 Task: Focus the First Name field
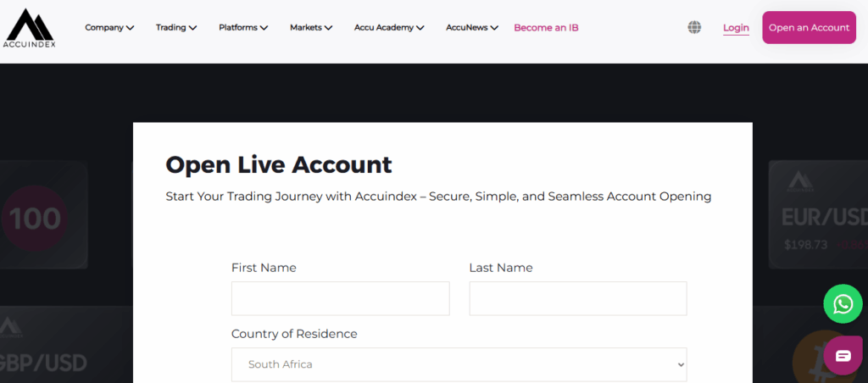[341, 298]
